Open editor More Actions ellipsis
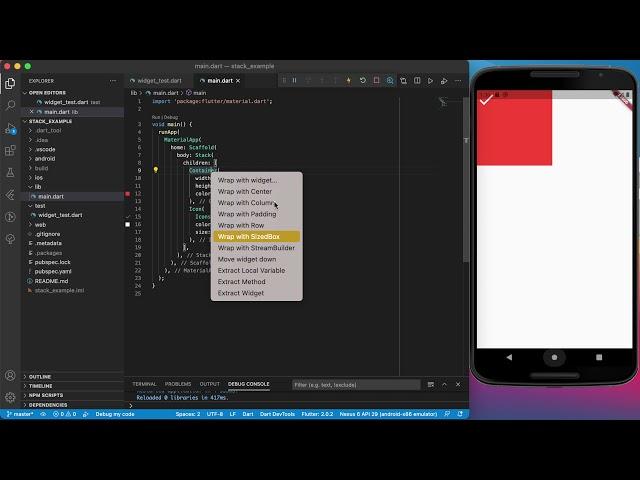The height and width of the screenshot is (480, 640). [x=458, y=81]
